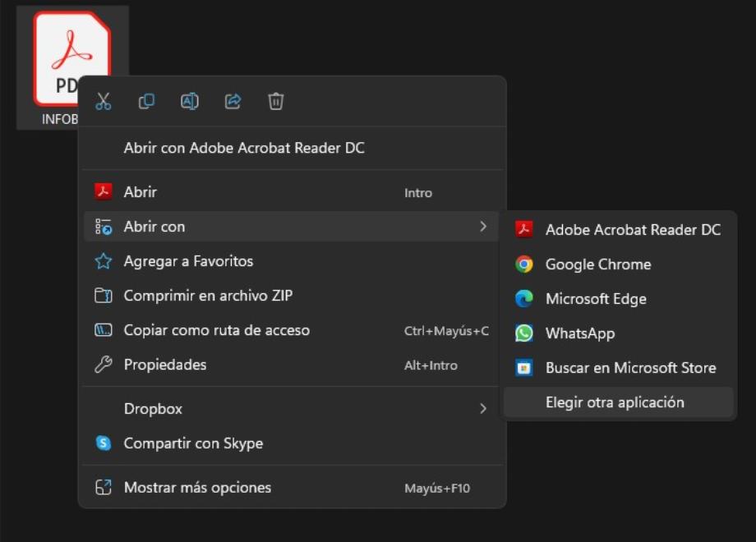
Task: Open with Microsoft Edge
Action: click(x=619, y=299)
